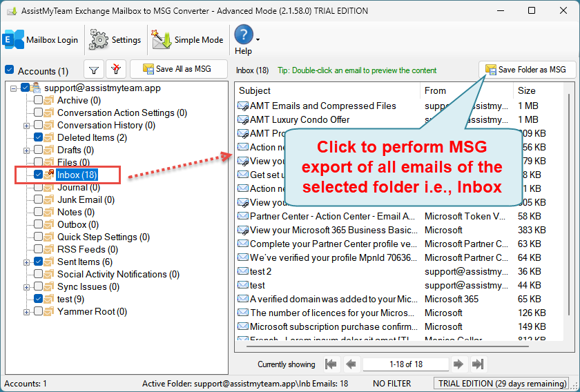Select the Quick Step Settings folder
580x392 pixels.
(x=103, y=237)
